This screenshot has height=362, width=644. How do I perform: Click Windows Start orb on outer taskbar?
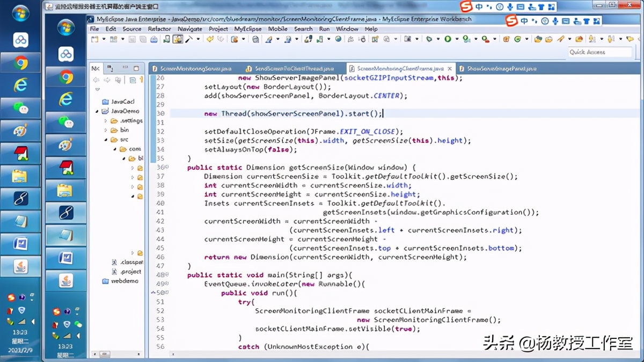coord(21,13)
